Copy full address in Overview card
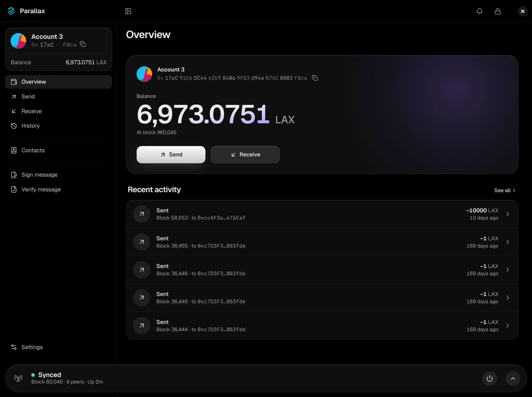This screenshot has height=397, width=532. point(315,78)
